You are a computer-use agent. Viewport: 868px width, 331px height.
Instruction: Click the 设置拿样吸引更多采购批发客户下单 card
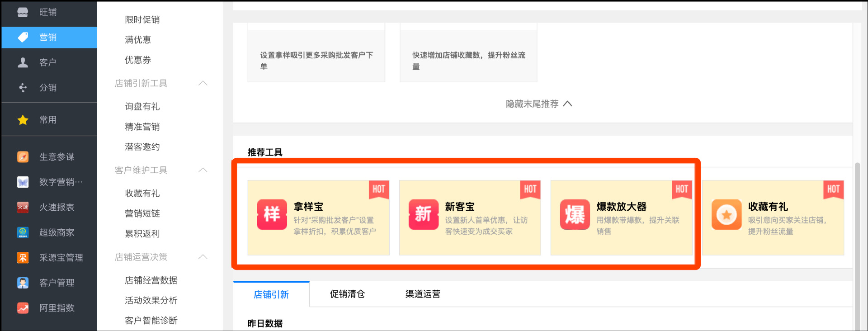point(316,52)
